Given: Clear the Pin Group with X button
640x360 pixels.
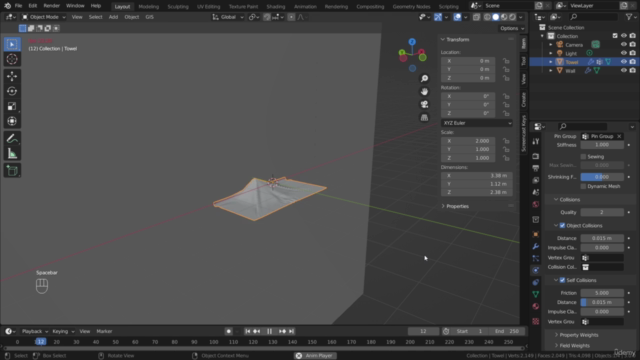Looking at the screenshot, I should [619, 136].
